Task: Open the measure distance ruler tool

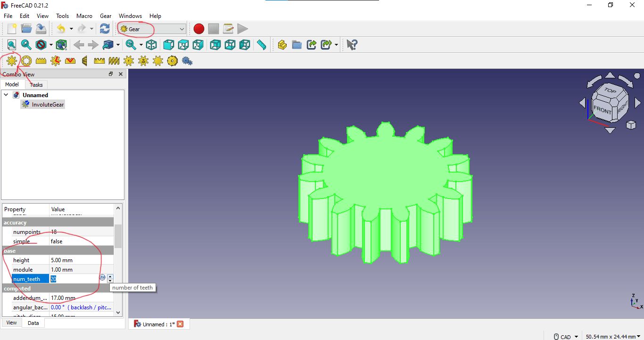Action: tap(261, 45)
